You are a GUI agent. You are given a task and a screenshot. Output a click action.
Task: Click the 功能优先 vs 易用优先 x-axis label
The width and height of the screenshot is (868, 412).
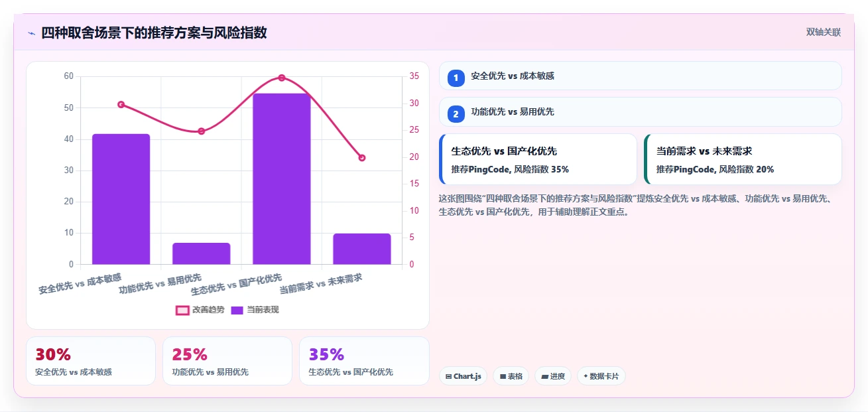pyautogui.click(x=160, y=283)
